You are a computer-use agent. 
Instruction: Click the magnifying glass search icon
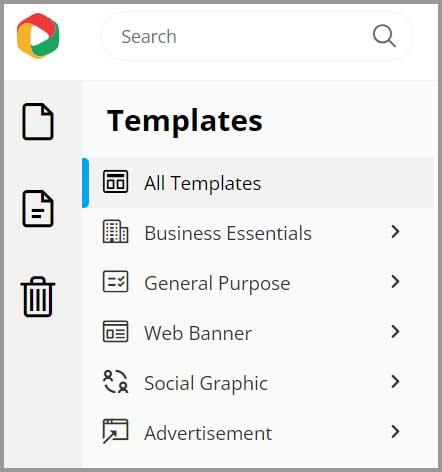[384, 36]
